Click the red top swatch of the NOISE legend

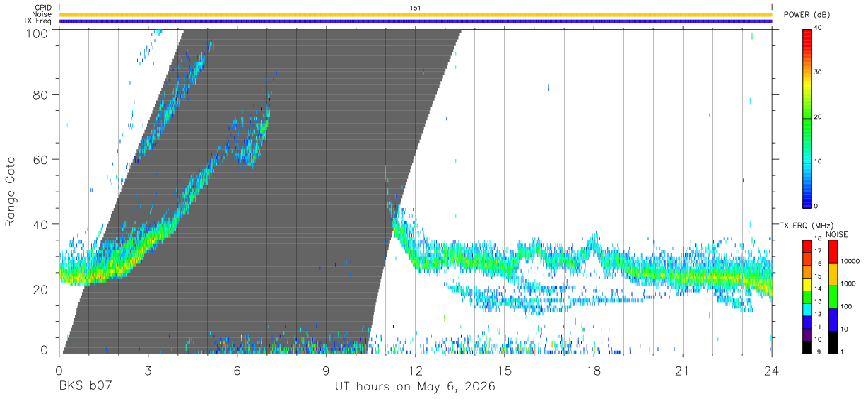pyautogui.click(x=833, y=252)
